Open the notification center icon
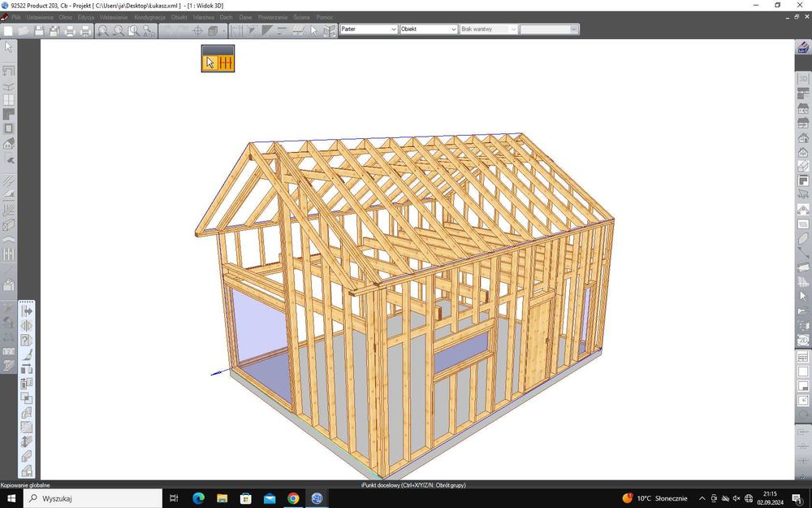The image size is (812, 508). (x=798, y=498)
